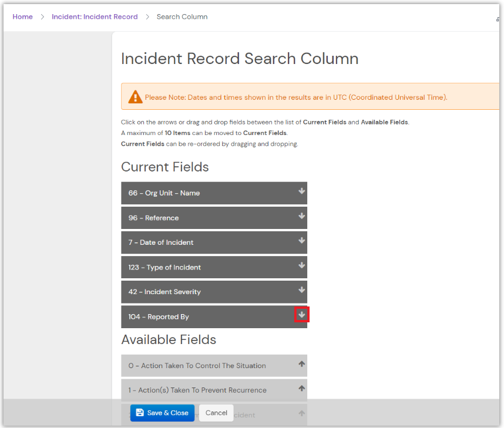Add Action Taken To Control The Situation via up arrow
Image resolution: width=504 pixels, height=428 pixels.
(x=301, y=364)
